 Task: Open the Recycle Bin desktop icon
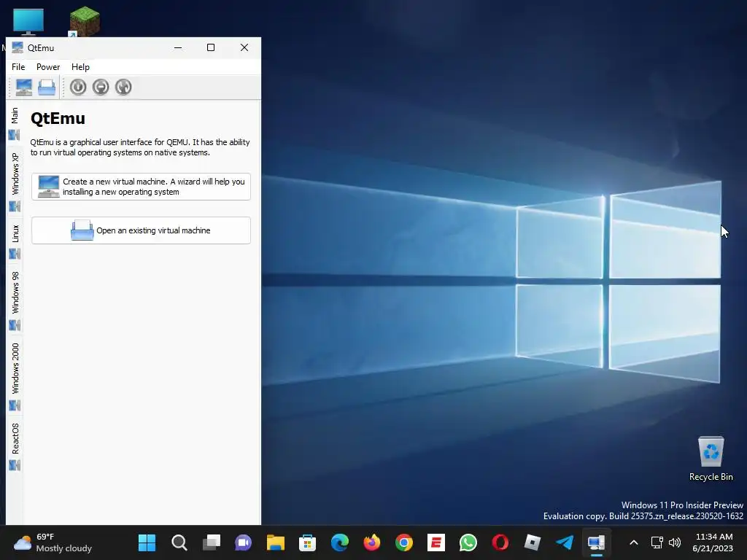point(711,458)
